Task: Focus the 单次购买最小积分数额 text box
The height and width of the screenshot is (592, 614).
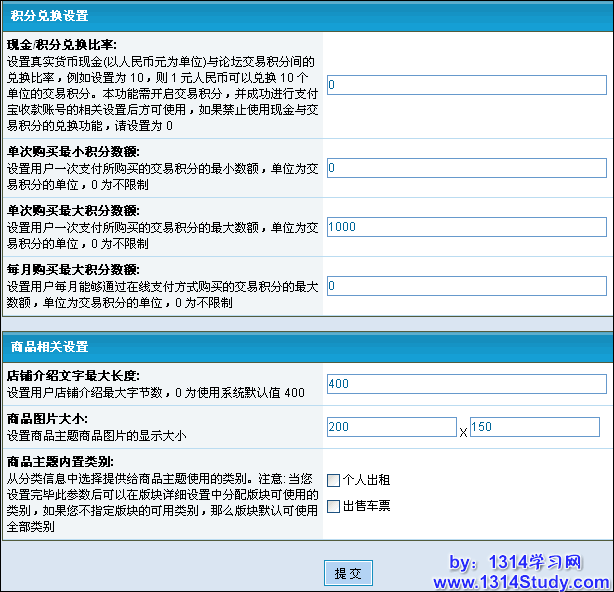Action: (x=466, y=168)
